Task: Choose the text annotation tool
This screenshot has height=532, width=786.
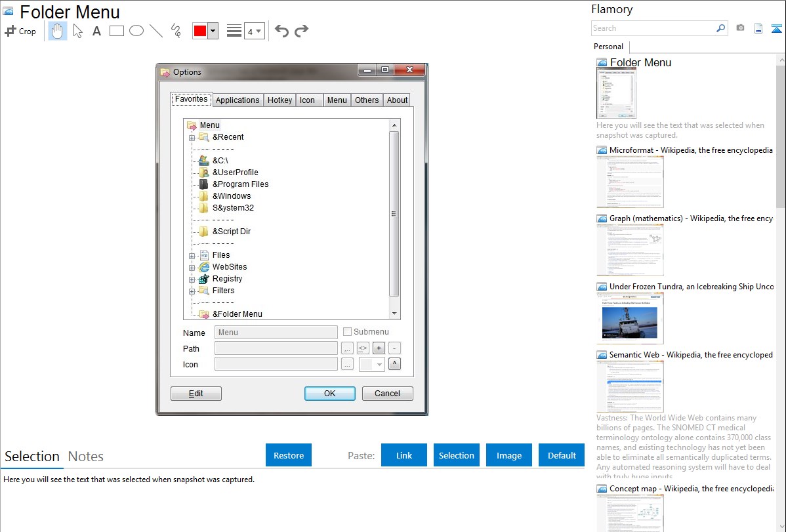Action: 96,31
